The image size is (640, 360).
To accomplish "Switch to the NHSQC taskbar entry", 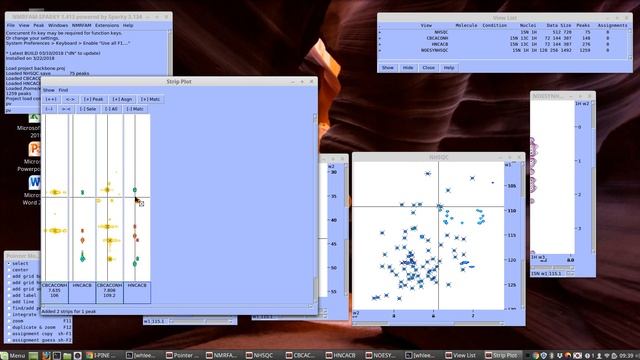I will (x=263, y=356).
